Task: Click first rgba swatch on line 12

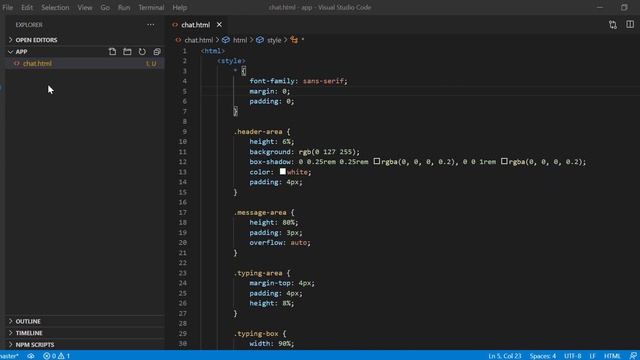Action: (x=377, y=161)
